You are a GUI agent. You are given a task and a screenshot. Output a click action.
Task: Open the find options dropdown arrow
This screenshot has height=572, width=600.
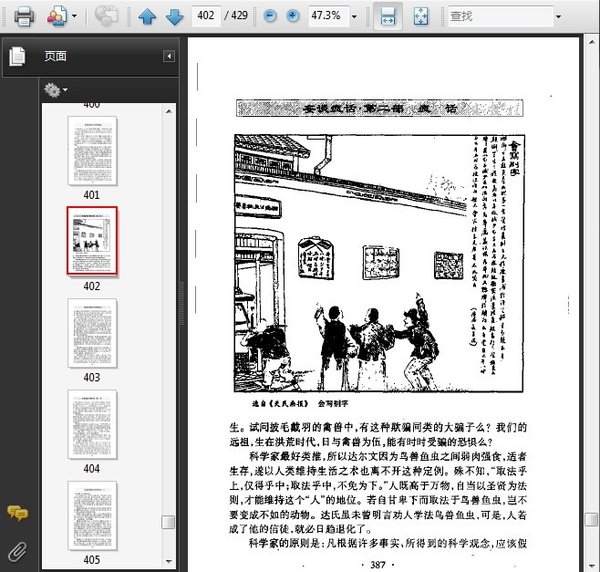click(x=559, y=16)
